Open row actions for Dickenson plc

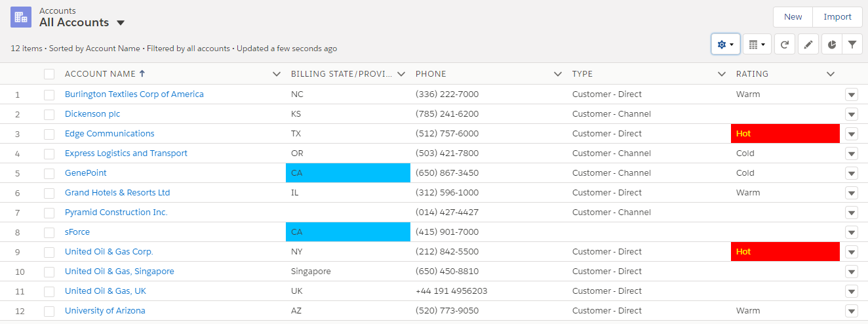coord(852,114)
